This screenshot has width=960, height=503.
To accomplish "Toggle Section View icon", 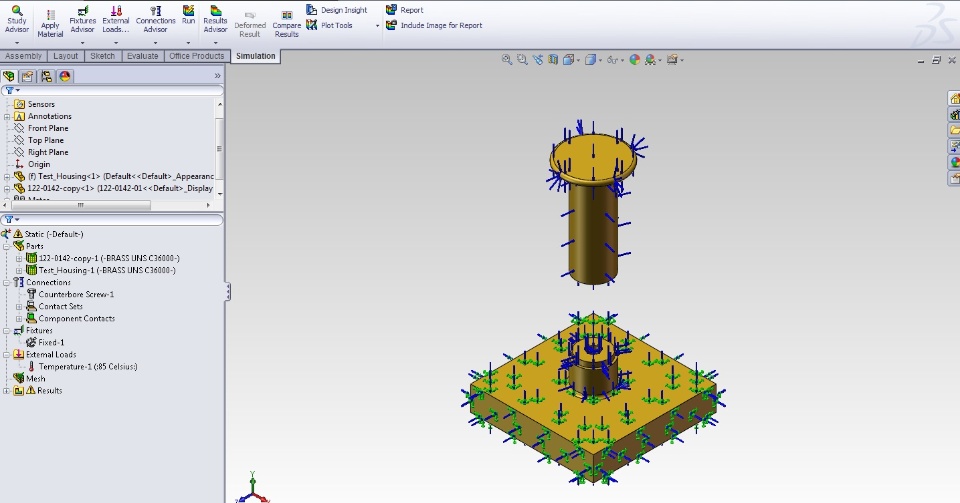I will point(553,59).
